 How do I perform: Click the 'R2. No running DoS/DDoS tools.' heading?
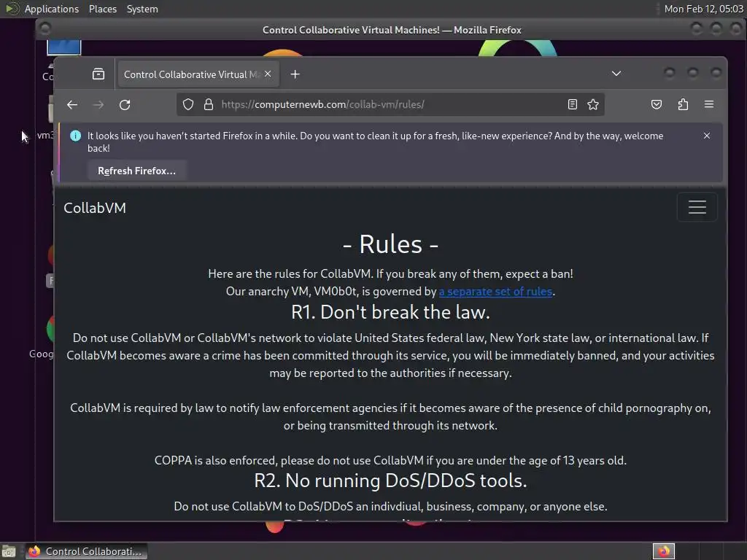391,481
